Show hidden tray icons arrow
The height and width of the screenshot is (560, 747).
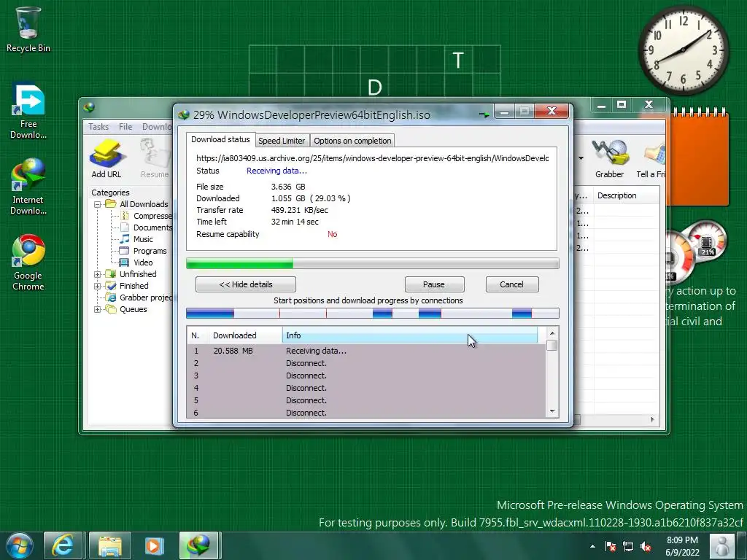(x=592, y=546)
